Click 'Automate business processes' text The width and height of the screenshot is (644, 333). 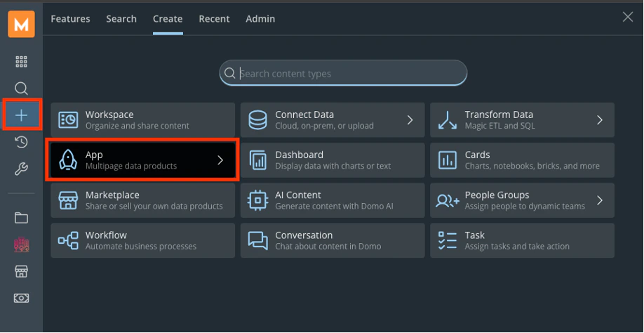141,247
